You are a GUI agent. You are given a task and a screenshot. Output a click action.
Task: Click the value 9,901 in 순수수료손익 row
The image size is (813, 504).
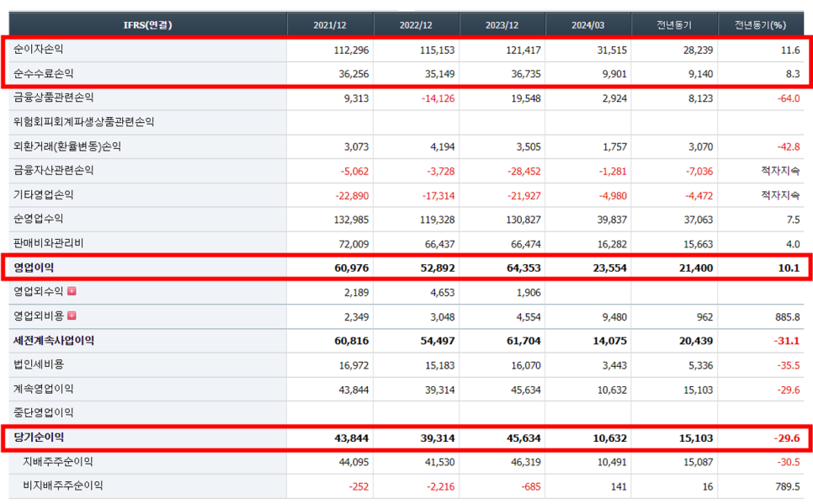pyautogui.click(x=614, y=74)
